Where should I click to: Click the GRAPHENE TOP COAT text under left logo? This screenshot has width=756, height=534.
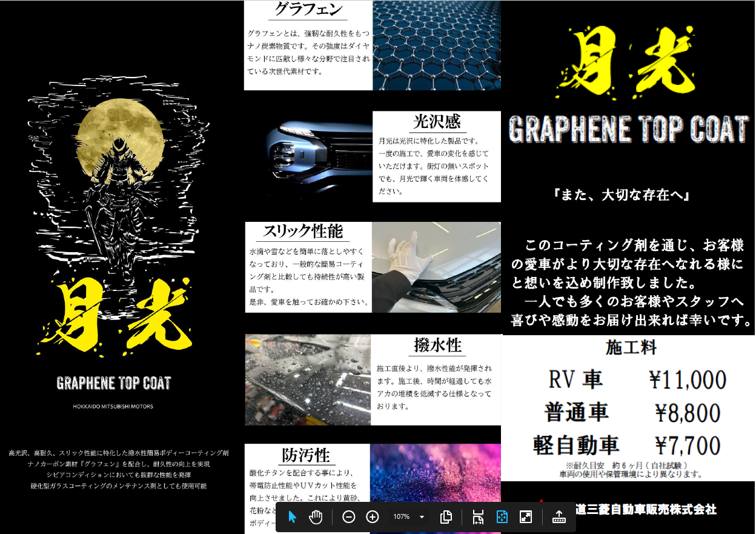pyautogui.click(x=113, y=383)
